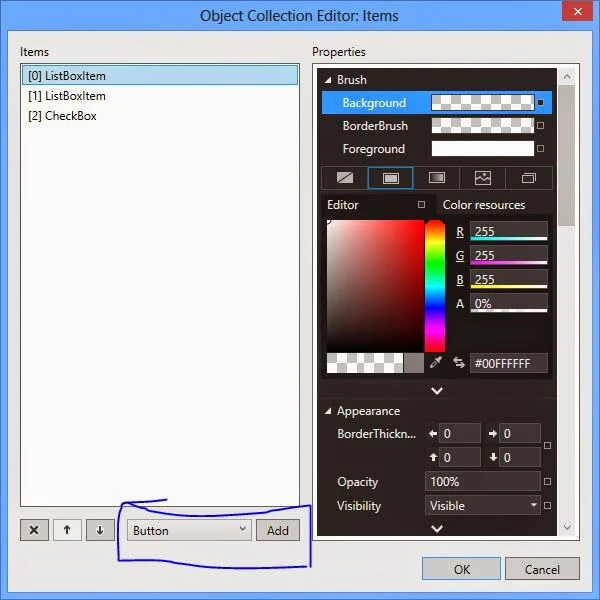Select the Background brush property

pyautogui.click(x=437, y=103)
